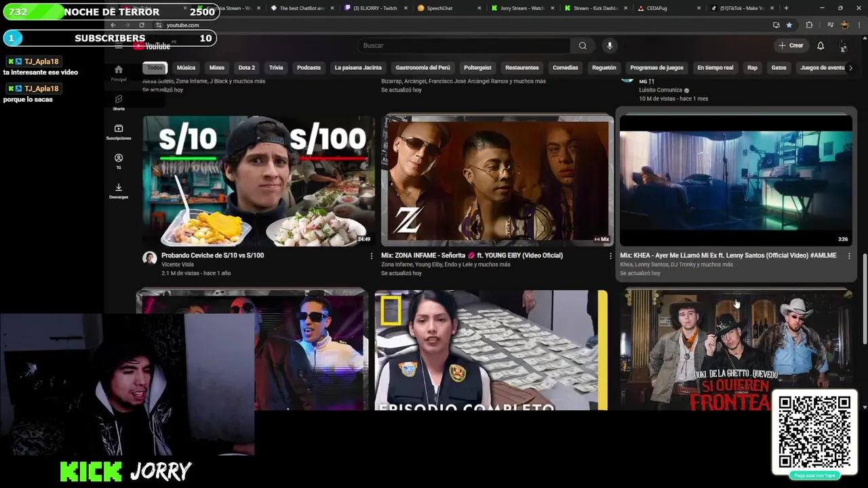Click the site info icon beside youtube.com
The width and height of the screenshot is (868, 488).
pyautogui.click(x=158, y=25)
